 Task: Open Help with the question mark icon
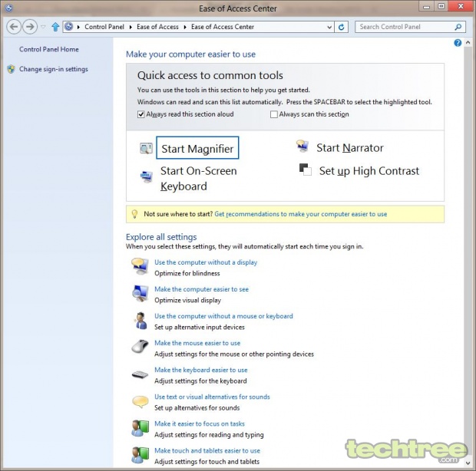[458, 43]
